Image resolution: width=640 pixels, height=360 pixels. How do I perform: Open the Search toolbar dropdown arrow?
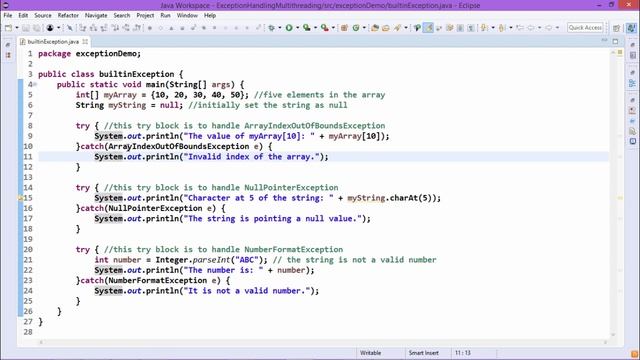coord(406,28)
